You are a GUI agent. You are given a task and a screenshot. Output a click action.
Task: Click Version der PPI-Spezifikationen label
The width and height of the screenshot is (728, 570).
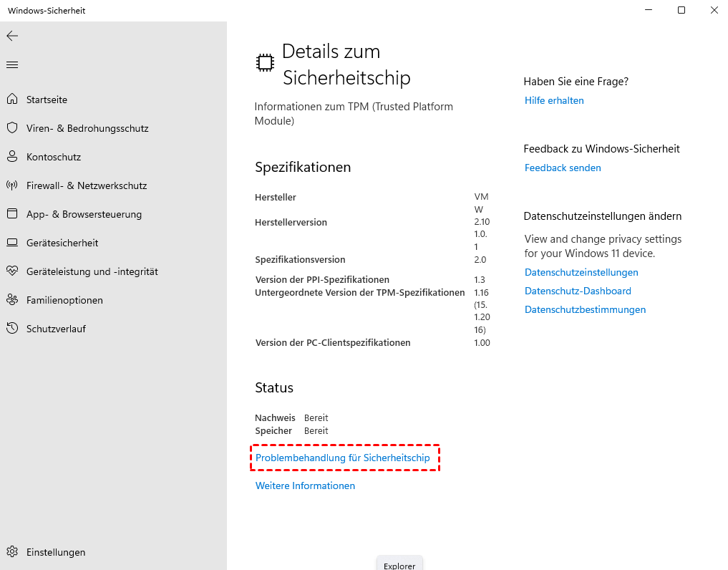coord(322,280)
